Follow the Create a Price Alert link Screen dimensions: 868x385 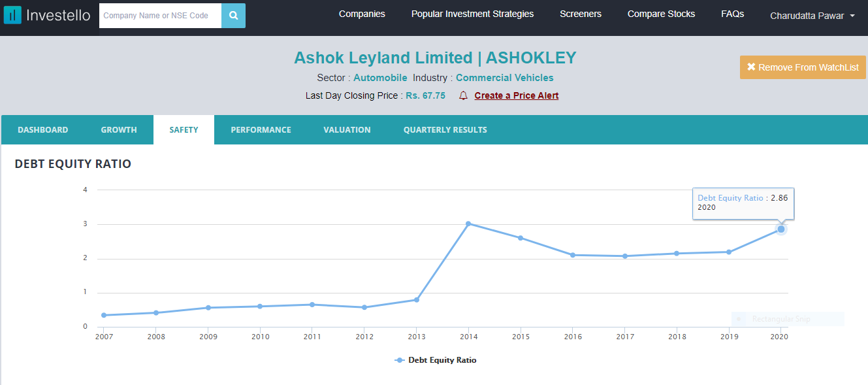click(x=516, y=95)
